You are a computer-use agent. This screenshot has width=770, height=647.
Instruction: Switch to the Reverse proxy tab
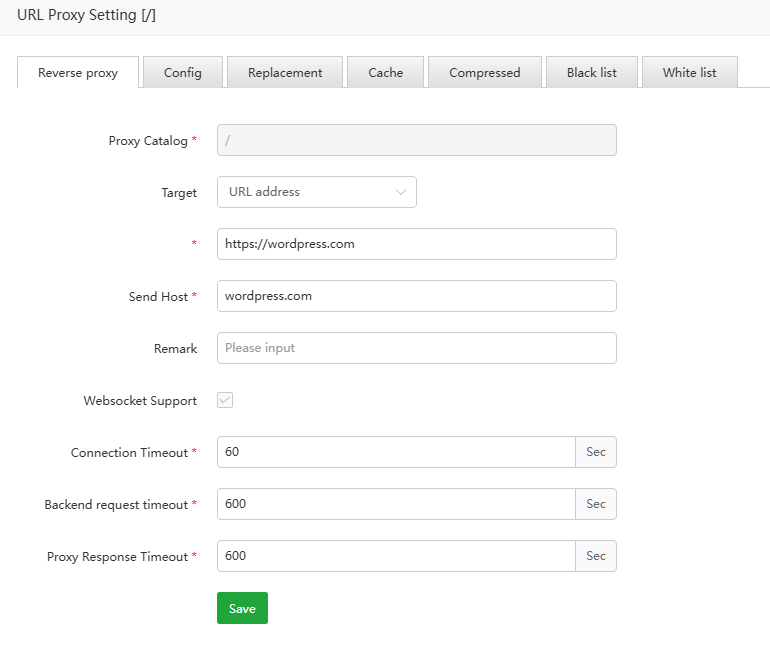click(78, 73)
